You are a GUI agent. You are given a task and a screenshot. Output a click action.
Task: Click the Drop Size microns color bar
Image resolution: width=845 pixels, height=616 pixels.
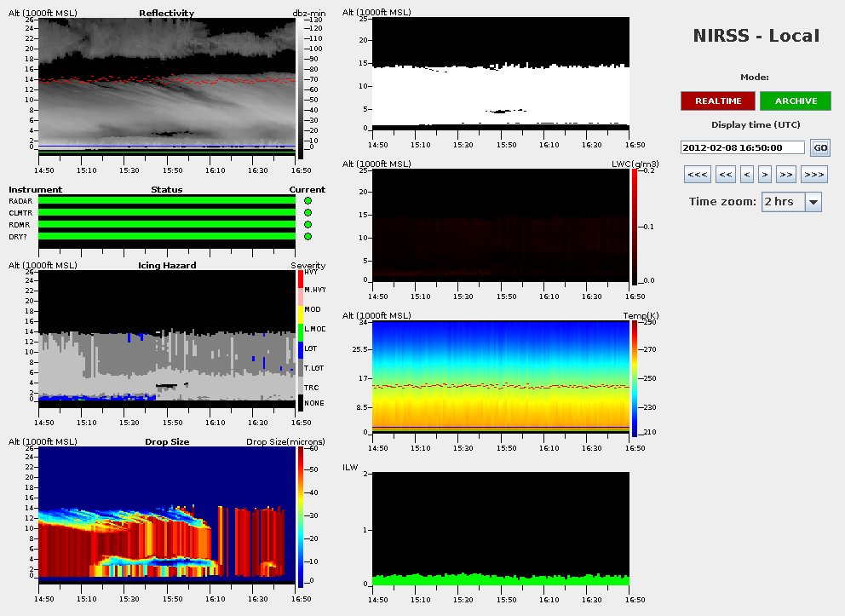(x=301, y=516)
